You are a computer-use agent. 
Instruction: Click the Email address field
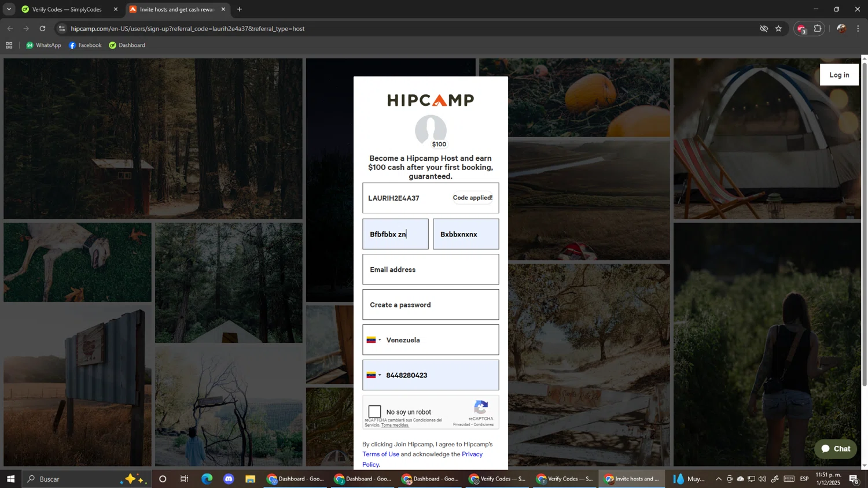(x=431, y=269)
